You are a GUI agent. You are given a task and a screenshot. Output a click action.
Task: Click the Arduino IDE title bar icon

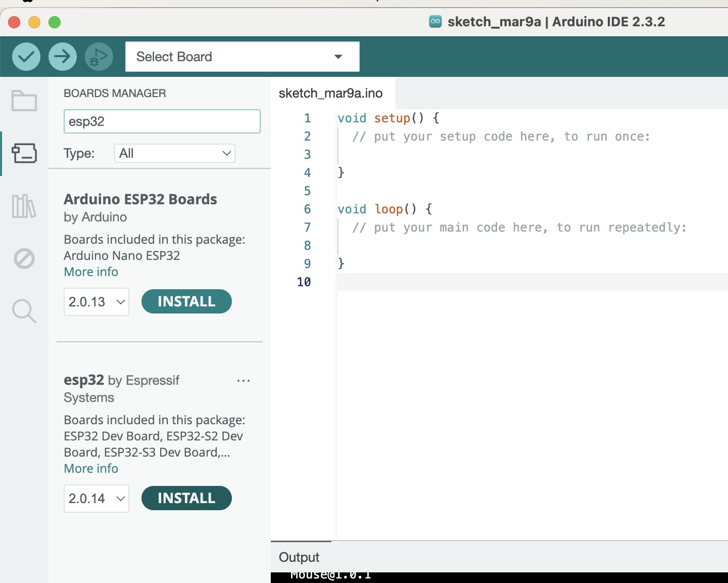(435, 22)
